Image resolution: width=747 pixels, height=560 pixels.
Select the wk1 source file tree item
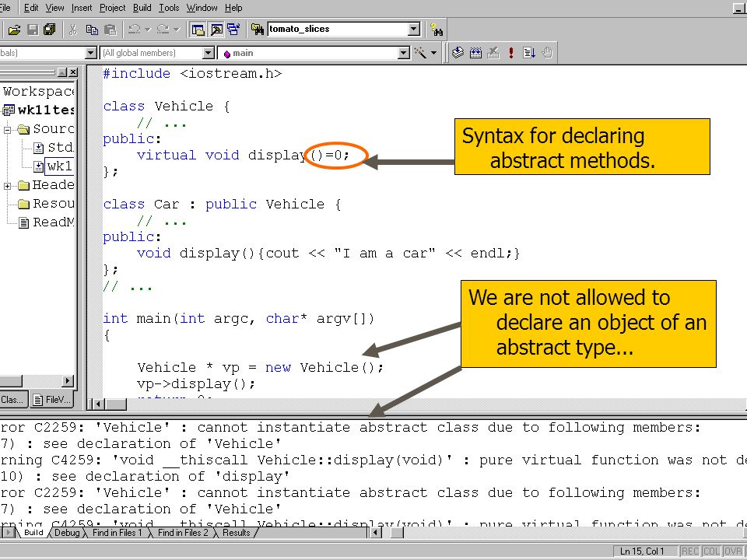tap(54, 166)
